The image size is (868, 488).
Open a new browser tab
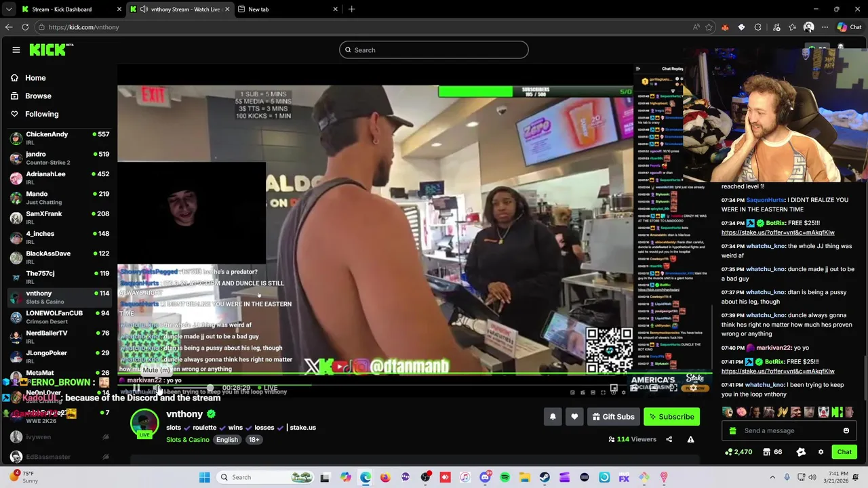(x=351, y=9)
